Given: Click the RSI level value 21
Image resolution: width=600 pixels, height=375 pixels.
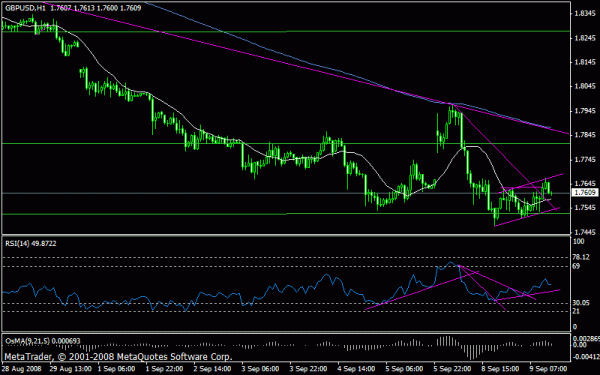Looking at the screenshot, I should pos(576,311).
